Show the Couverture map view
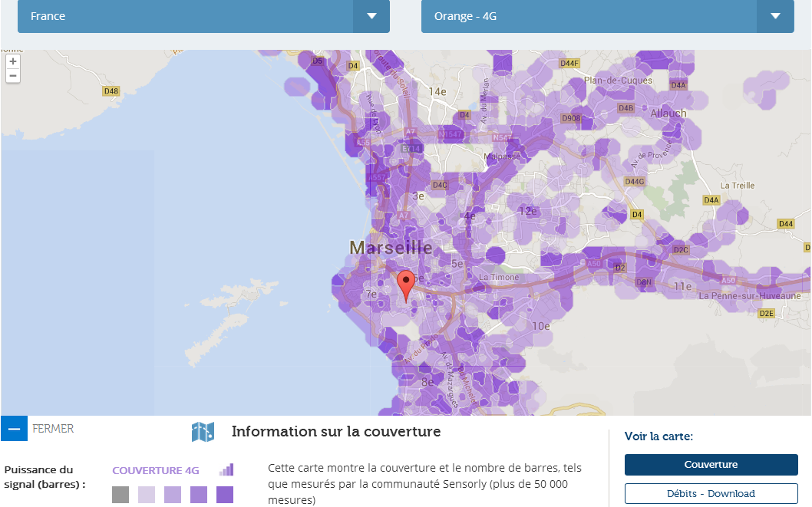This screenshot has width=812, height=507. point(711,465)
